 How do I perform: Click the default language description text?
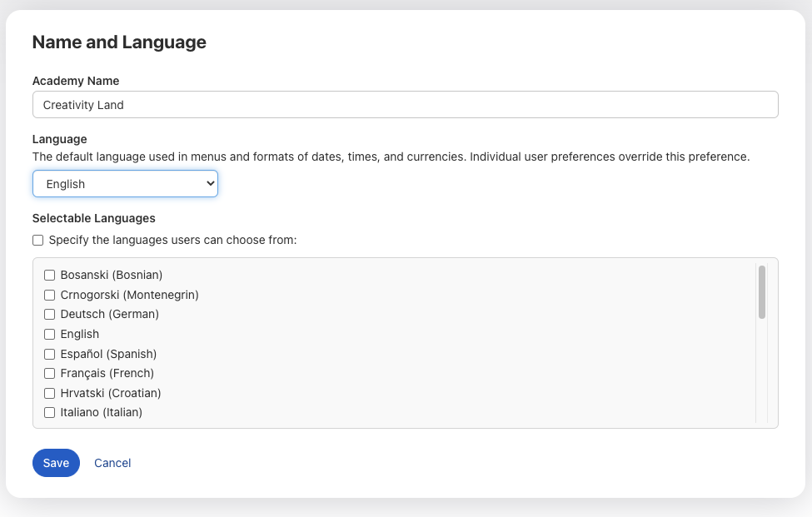(x=391, y=157)
